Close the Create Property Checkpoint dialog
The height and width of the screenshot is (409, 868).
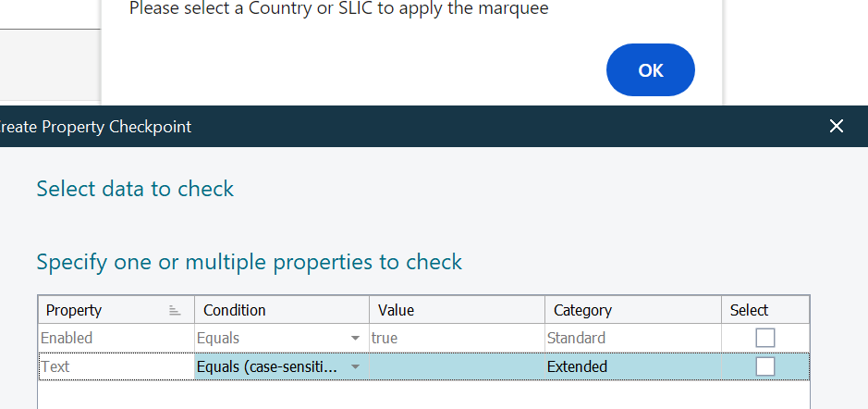click(x=837, y=126)
